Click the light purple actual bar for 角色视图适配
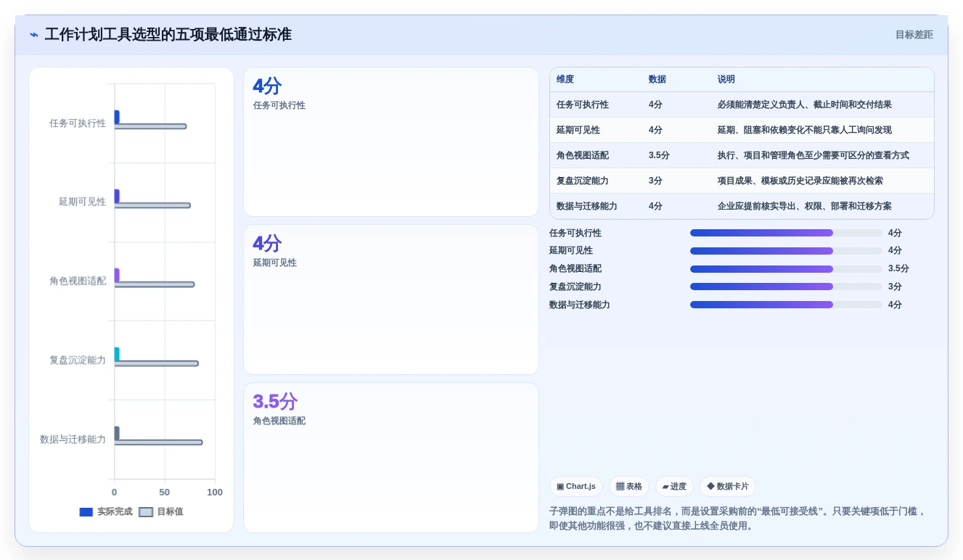The width and height of the screenshot is (963, 560). pyautogui.click(x=117, y=275)
